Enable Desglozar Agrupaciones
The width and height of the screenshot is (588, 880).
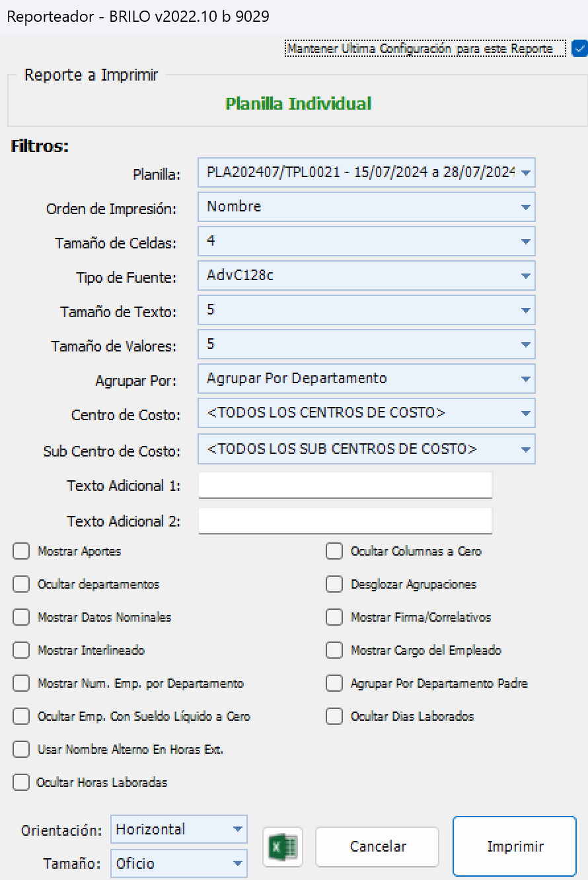pyautogui.click(x=334, y=584)
